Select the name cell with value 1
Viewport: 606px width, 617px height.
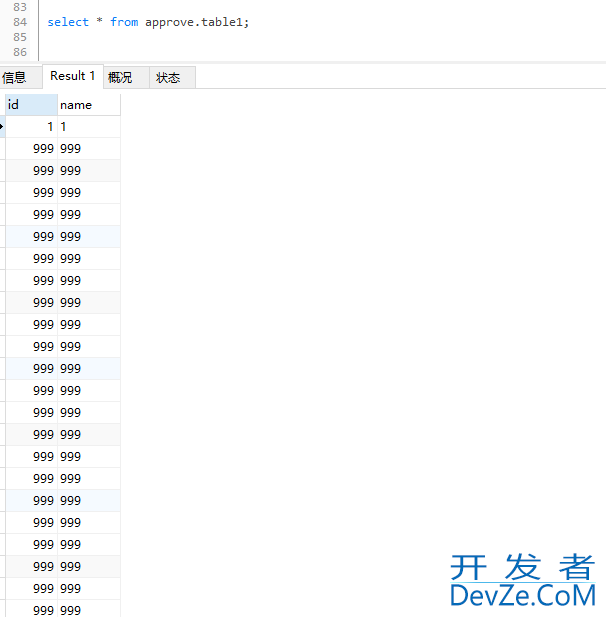coord(89,127)
